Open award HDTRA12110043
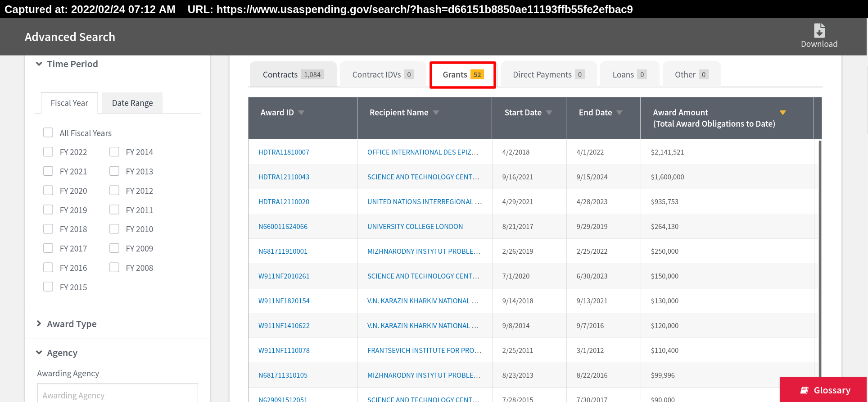Viewport: 868px width, 402px height. tap(284, 177)
